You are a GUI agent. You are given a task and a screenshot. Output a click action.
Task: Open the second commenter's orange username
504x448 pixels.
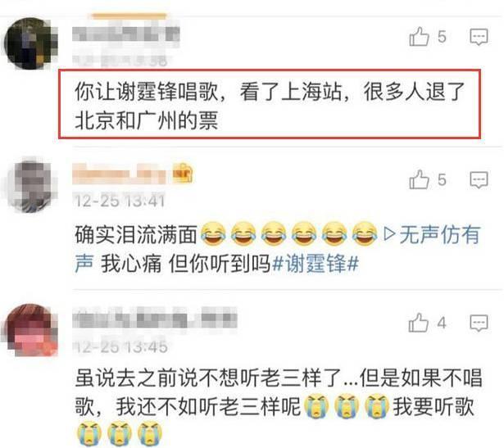click(120, 174)
